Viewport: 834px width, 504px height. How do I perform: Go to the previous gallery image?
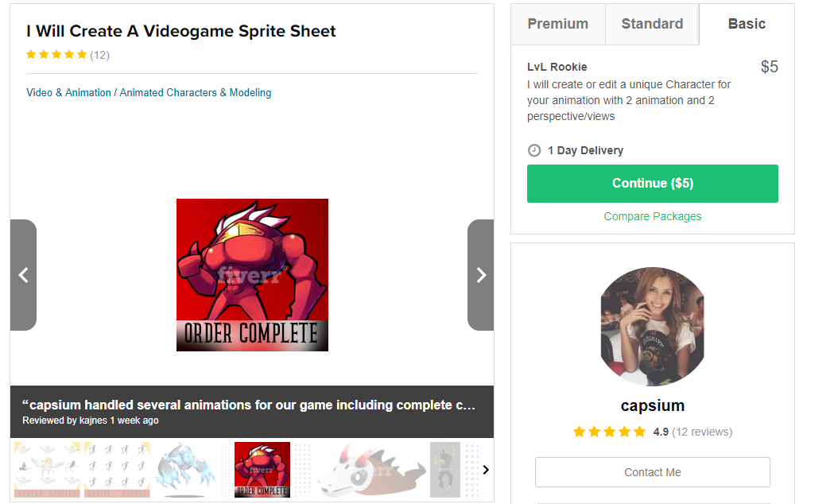(23, 275)
